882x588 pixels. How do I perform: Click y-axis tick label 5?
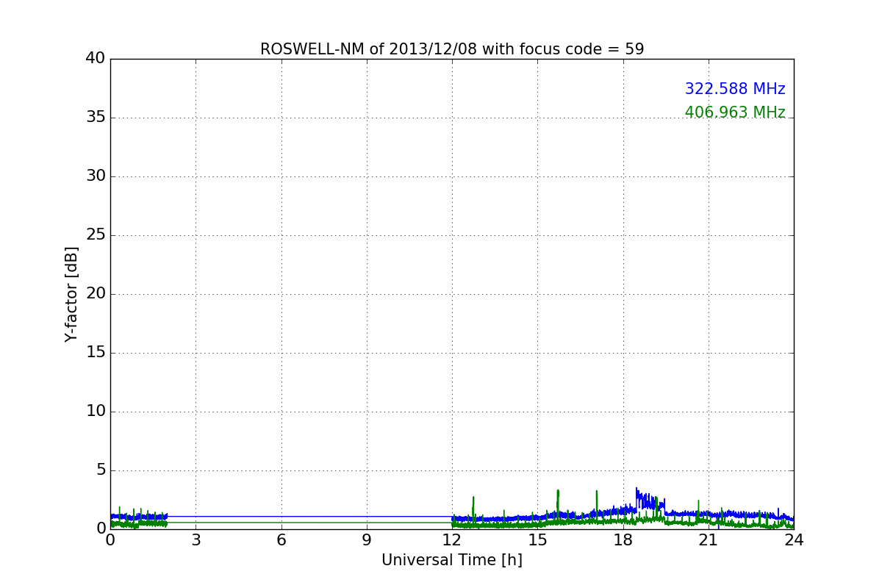pyautogui.click(x=101, y=470)
